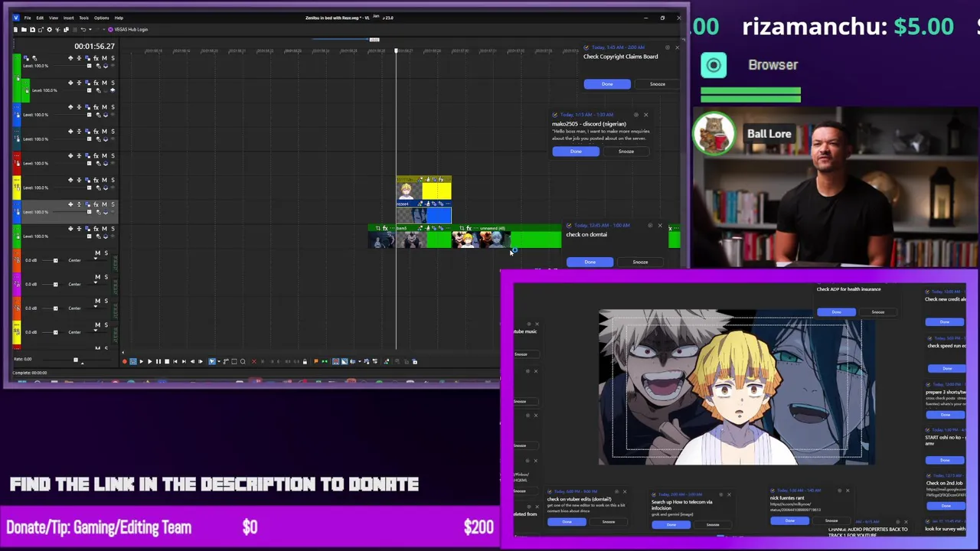This screenshot has width=980, height=551.
Task: Mark check on domtai reminder as Done
Action: tap(590, 262)
